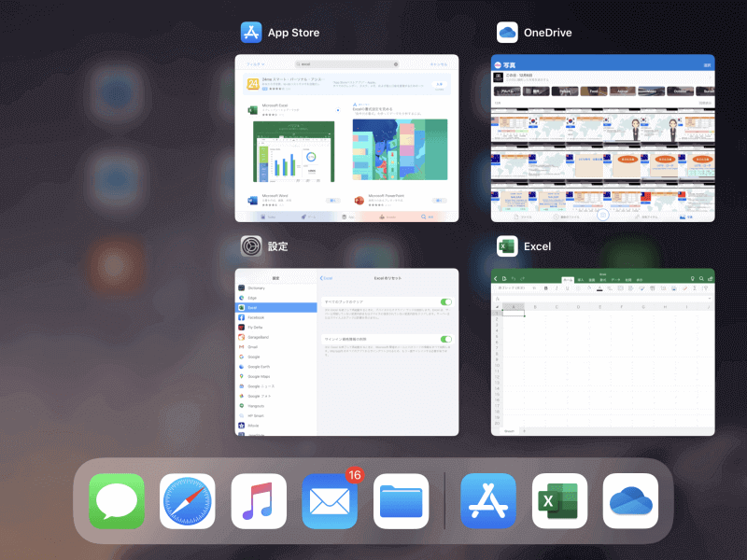Select Edge in 設定 sidebar

point(276,298)
